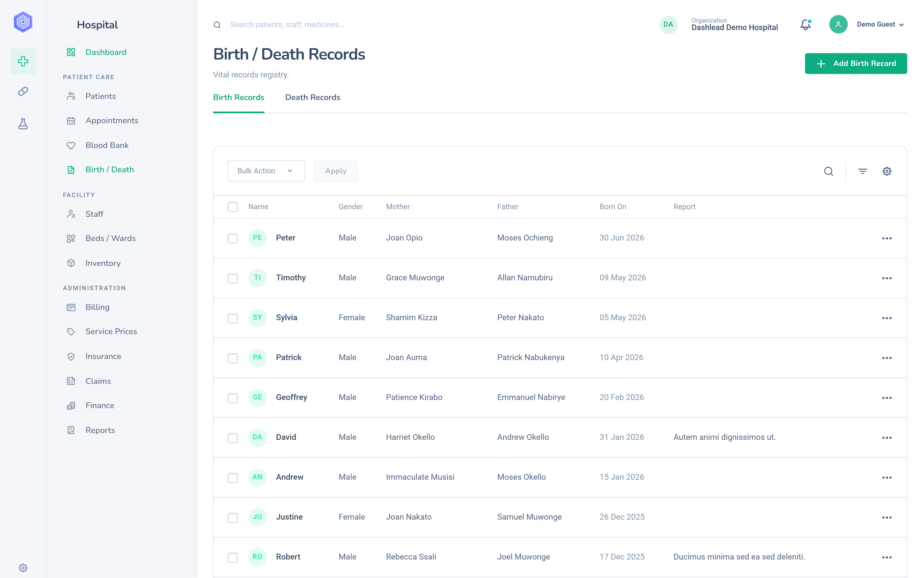Open actions menu for Timothy's row
This screenshot has width=924, height=578.
(887, 278)
